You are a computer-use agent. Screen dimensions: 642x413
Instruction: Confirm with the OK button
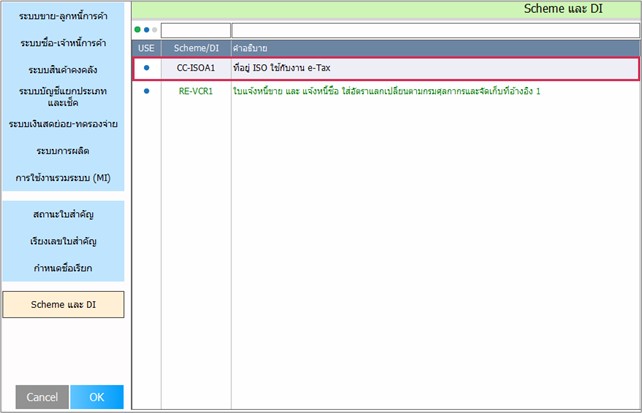97,397
